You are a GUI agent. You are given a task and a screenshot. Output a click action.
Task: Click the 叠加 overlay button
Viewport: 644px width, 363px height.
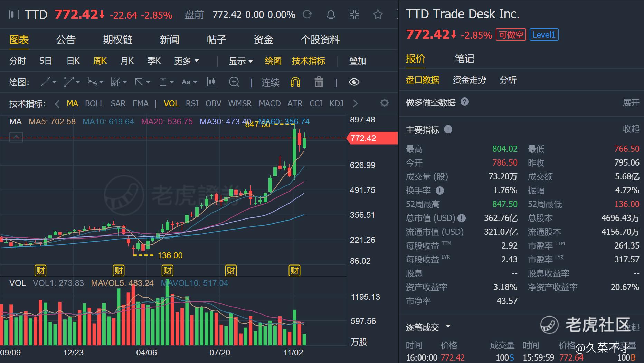point(357,61)
